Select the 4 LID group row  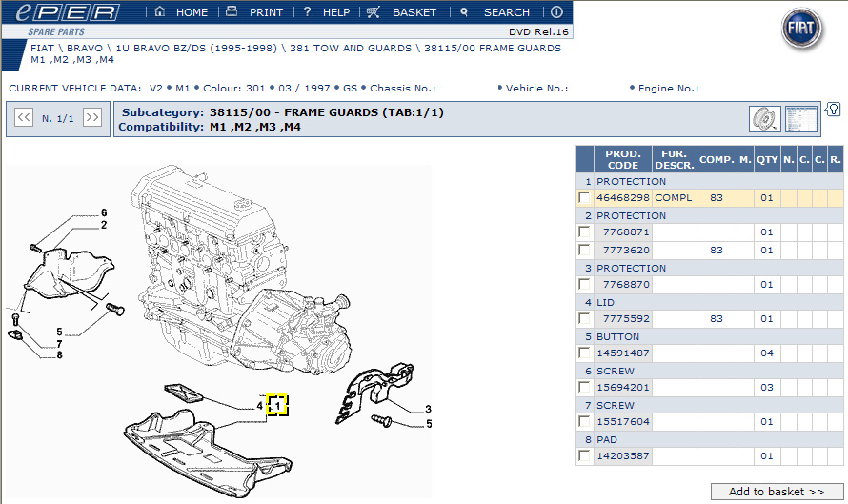coord(710,302)
